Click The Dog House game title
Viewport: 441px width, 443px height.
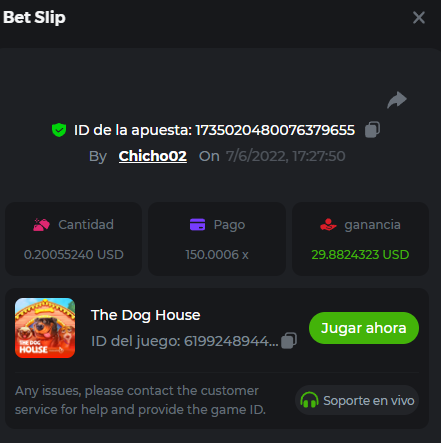tap(146, 315)
